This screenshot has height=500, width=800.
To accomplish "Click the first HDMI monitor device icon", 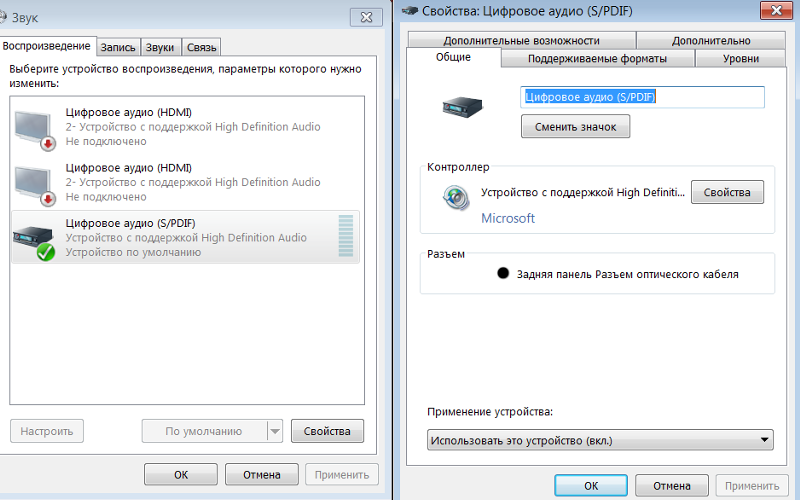I will pyautogui.click(x=35, y=127).
